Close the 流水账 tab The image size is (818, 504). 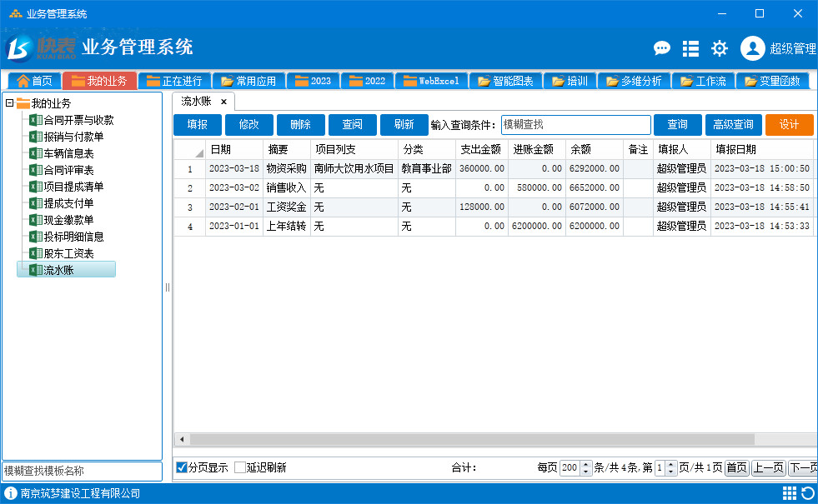tap(223, 102)
